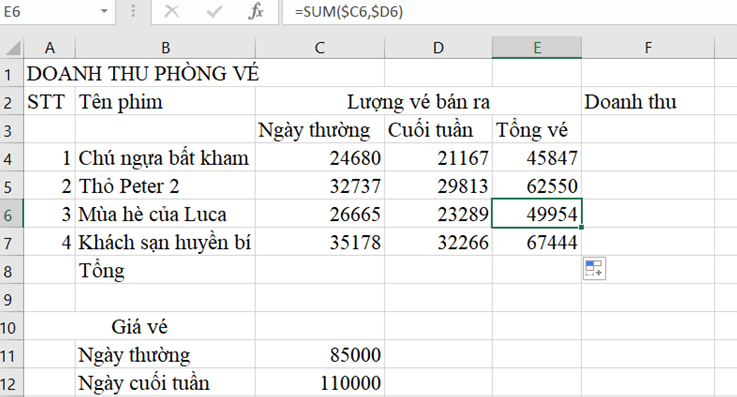Select the price cell 110000
This screenshot has height=397, width=737.
pyautogui.click(x=320, y=383)
